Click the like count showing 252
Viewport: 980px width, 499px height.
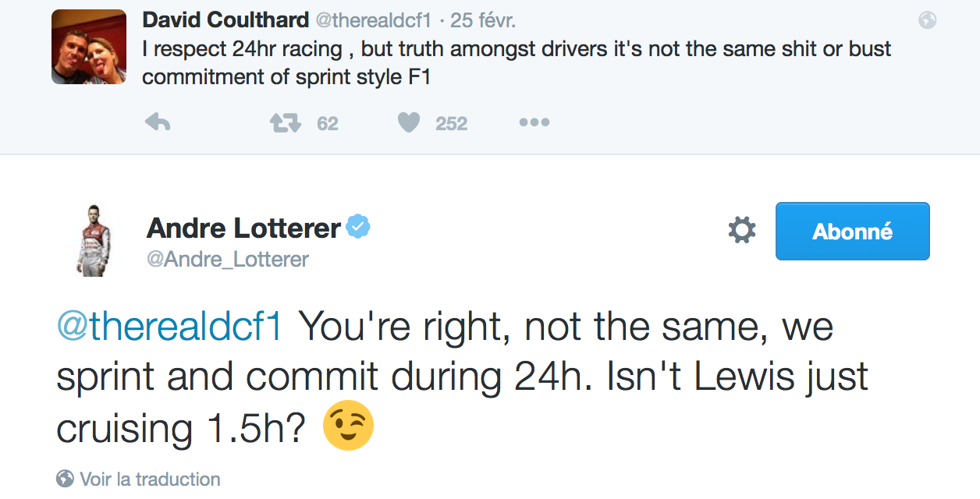(x=451, y=123)
